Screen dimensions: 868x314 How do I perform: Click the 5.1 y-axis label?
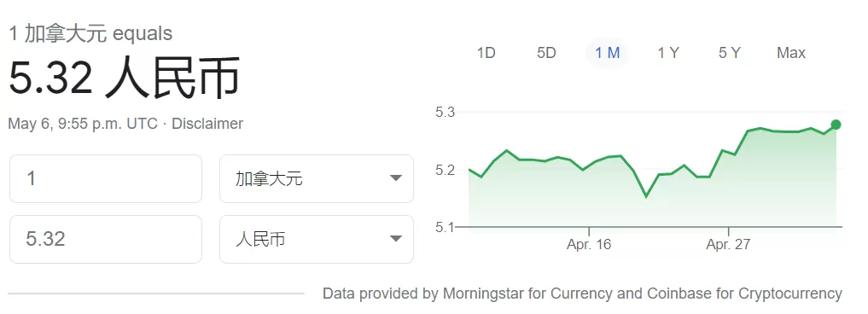[x=445, y=227]
